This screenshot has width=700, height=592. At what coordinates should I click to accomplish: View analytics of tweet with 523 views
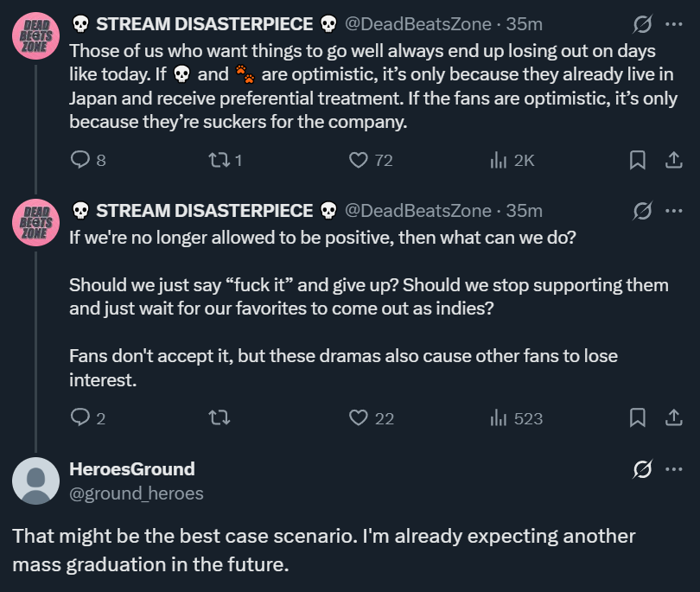point(516,418)
